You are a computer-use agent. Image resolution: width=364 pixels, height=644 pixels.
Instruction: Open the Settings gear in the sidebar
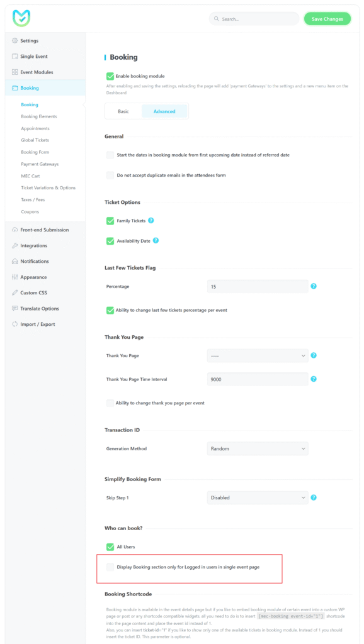[x=15, y=40]
